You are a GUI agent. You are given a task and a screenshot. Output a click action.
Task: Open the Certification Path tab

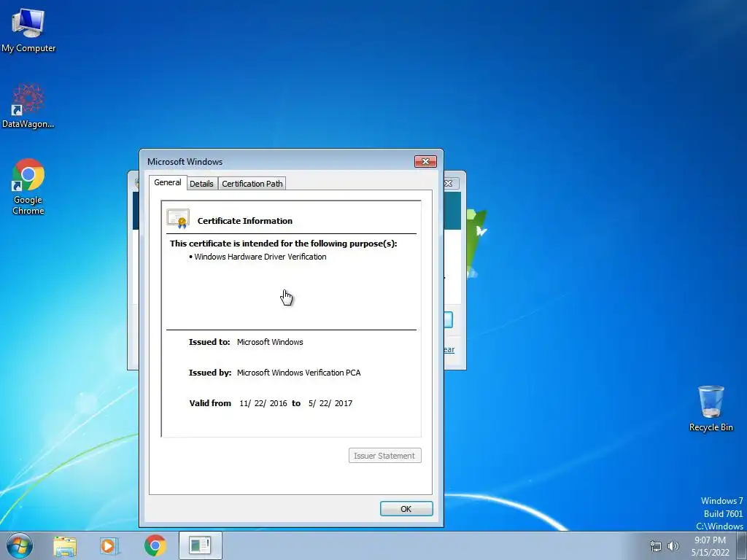click(252, 184)
